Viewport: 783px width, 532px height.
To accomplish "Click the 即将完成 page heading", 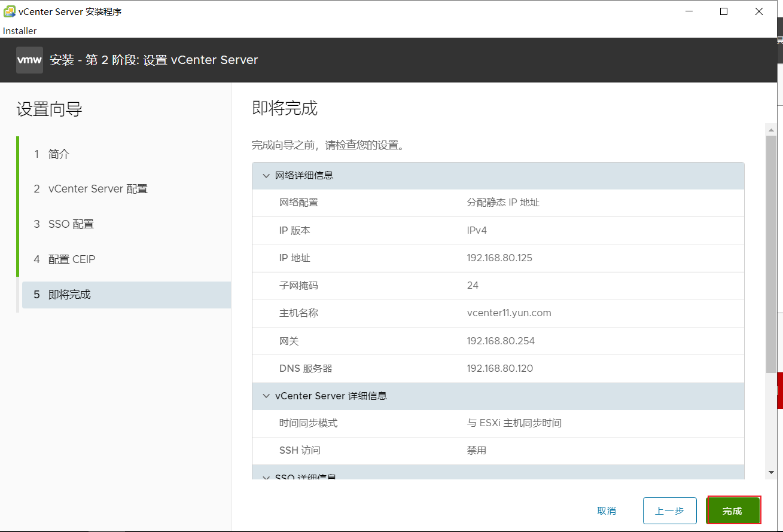I will coord(285,108).
